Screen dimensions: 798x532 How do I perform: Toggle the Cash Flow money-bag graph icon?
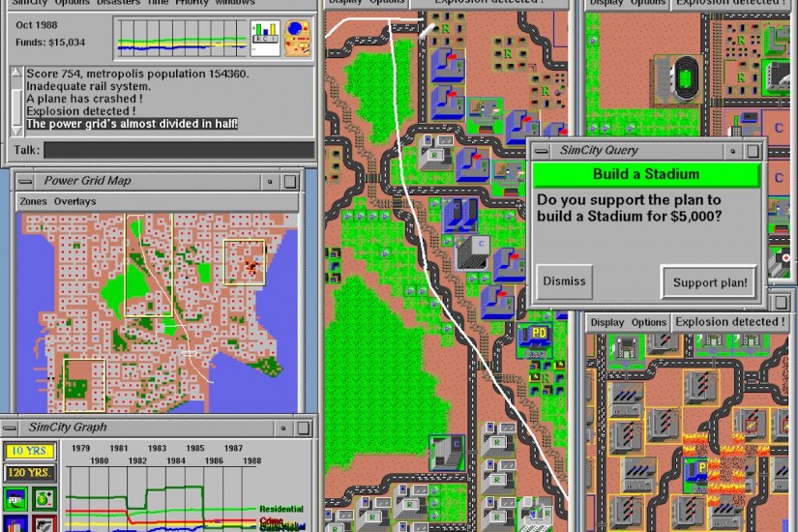coord(44,499)
